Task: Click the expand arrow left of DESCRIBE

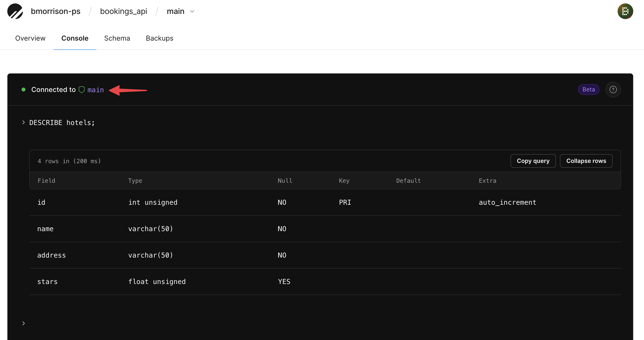Action: (23, 122)
